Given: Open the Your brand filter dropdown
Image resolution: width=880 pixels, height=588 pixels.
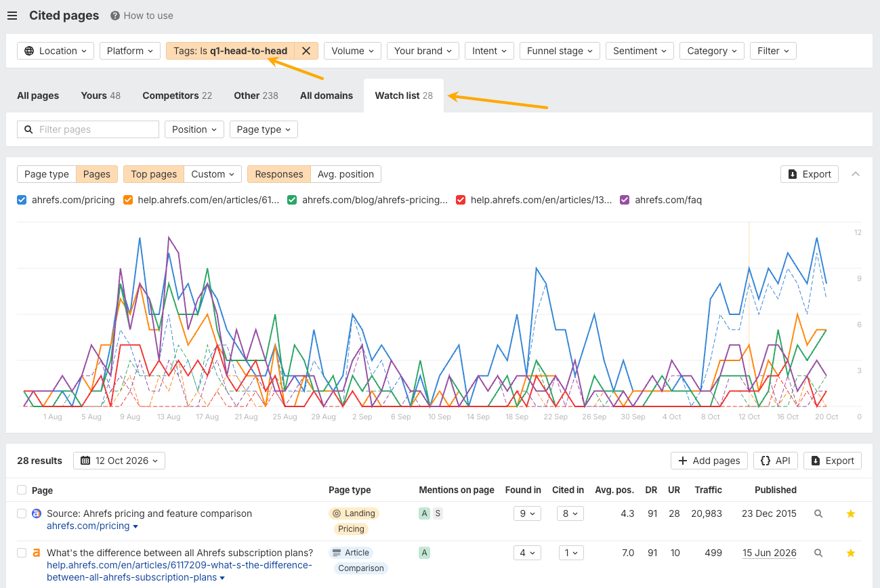Looking at the screenshot, I should (423, 51).
